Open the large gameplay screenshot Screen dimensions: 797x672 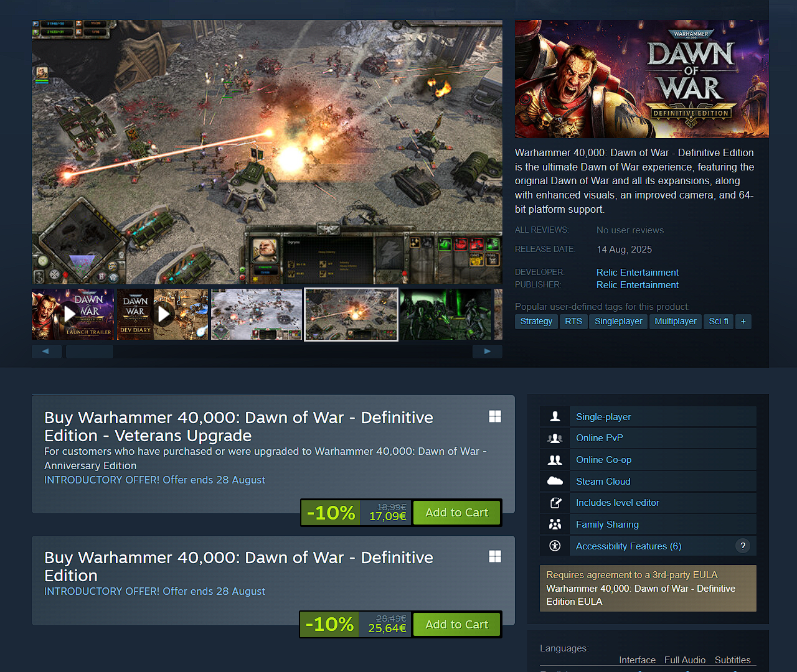(267, 152)
